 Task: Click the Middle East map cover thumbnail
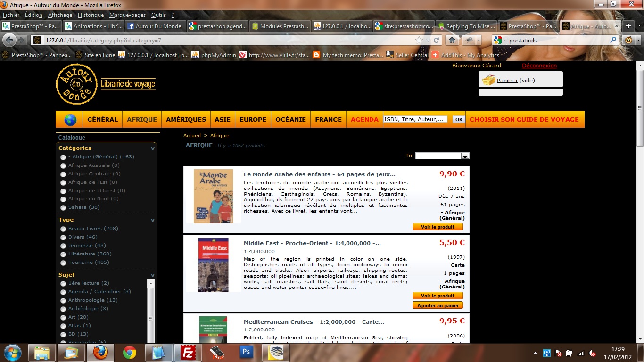click(213, 265)
